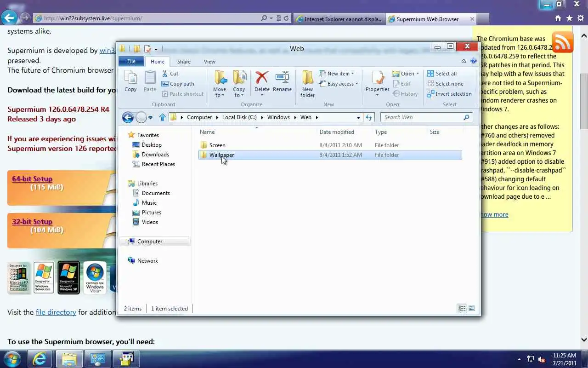
Task: Select Libraries in navigation pane
Action: pos(147,184)
